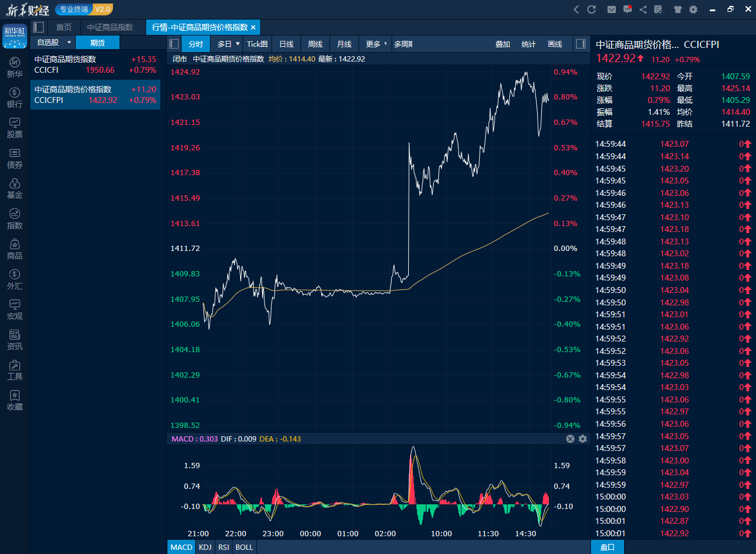
Task: Toggle the left panel beside 首页 tab
Action: pos(38,27)
